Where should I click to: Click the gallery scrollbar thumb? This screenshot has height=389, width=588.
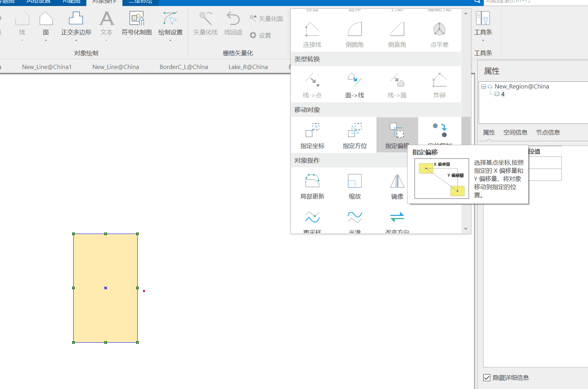pos(466,131)
